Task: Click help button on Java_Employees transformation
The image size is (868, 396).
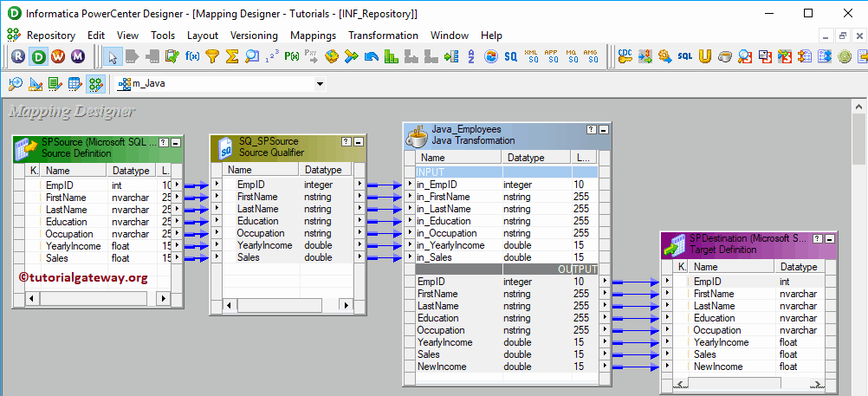Action: [592, 130]
